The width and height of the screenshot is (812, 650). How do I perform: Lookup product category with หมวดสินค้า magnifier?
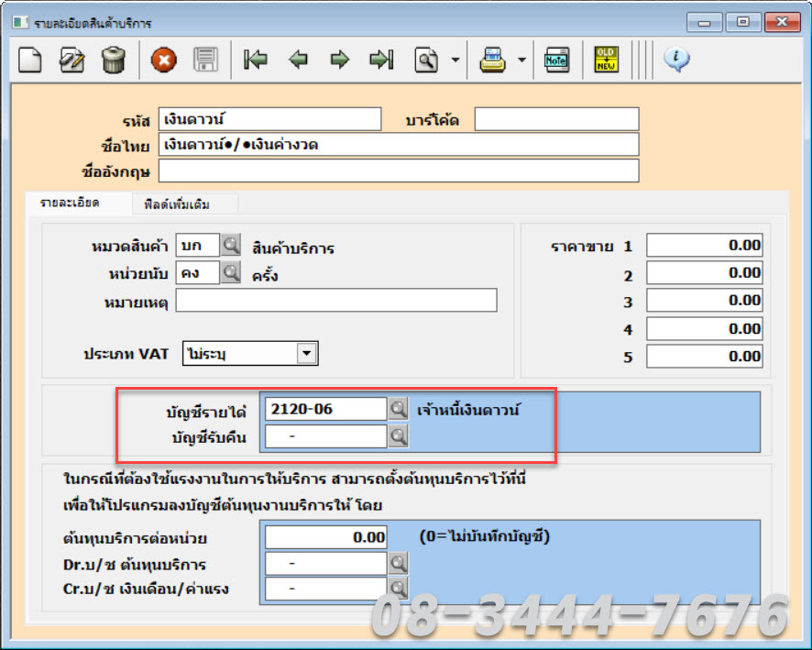tap(230, 245)
